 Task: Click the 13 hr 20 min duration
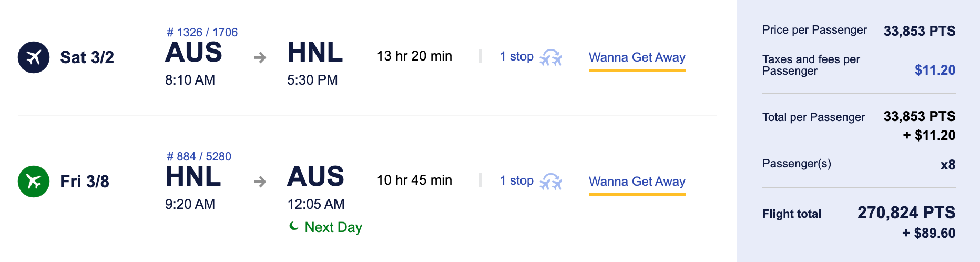click(x=414, y=56)
